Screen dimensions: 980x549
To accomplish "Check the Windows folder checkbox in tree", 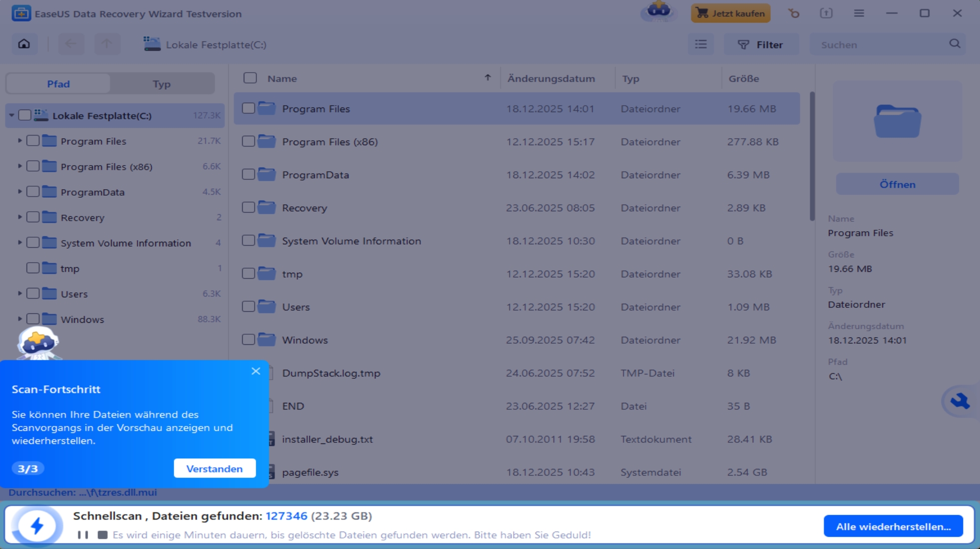I will point(33,319).
